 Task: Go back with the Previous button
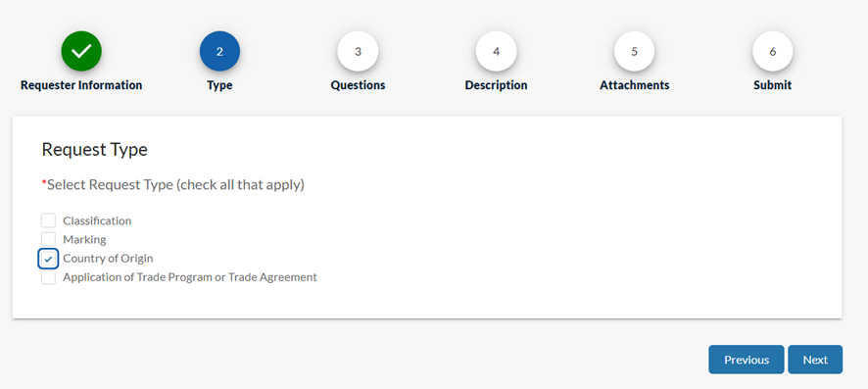tap(747, 360)
